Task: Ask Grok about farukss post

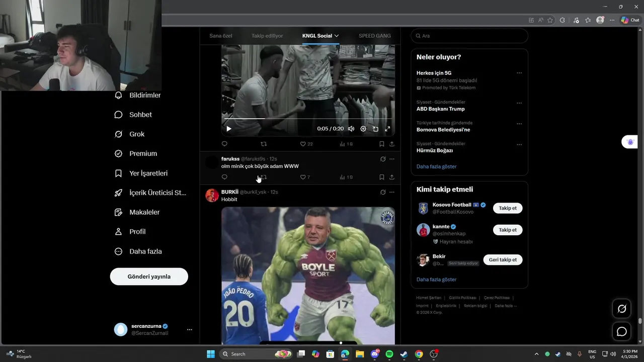Action: (x=383, y=159)
